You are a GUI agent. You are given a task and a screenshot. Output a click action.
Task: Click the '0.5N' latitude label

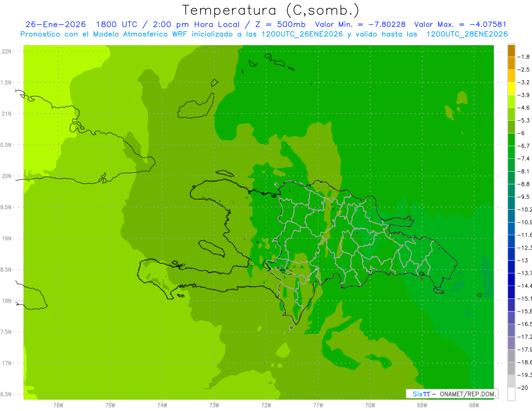point(7,145)
